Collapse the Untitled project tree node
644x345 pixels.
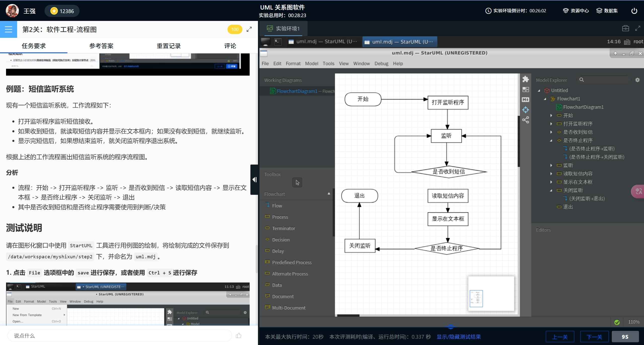(x=539, y=90)
